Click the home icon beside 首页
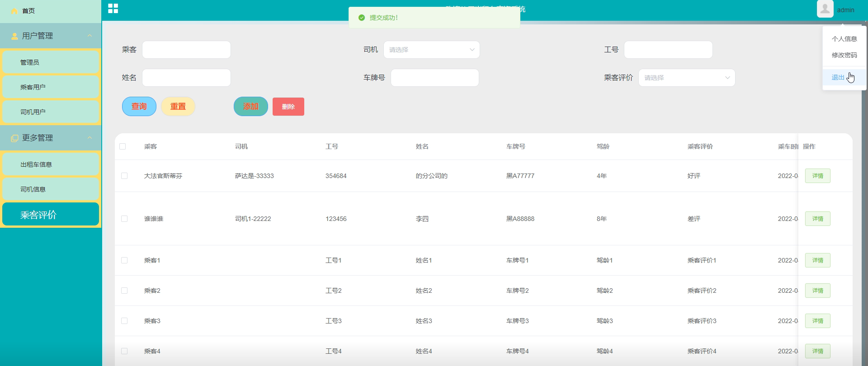This screenshot has height=366, width=868. tap(14, 11)
